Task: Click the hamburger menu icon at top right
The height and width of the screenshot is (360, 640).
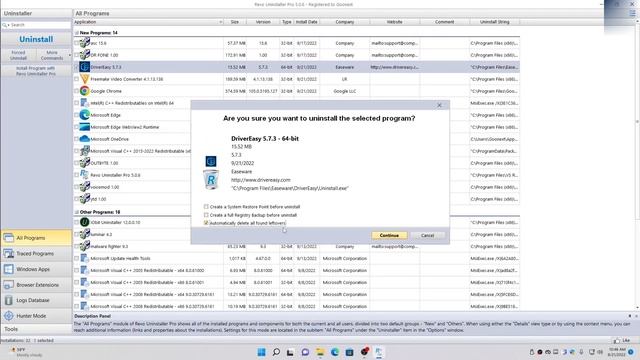Action: [x=632, y=13]
